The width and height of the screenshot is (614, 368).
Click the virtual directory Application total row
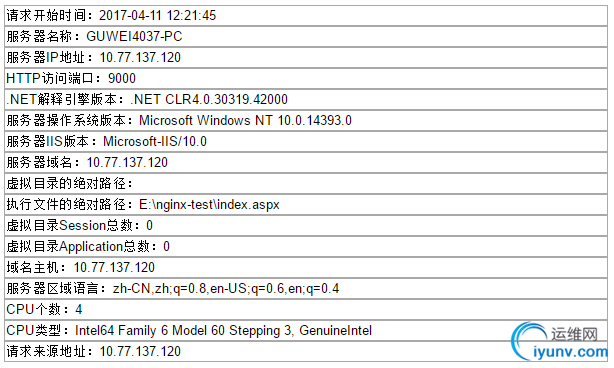pos(306,247)
